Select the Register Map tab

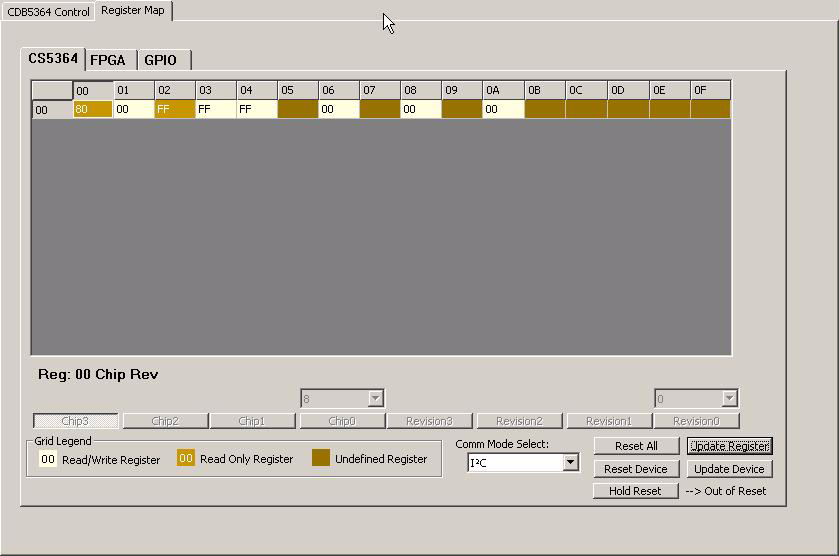[x=133, y=10]
